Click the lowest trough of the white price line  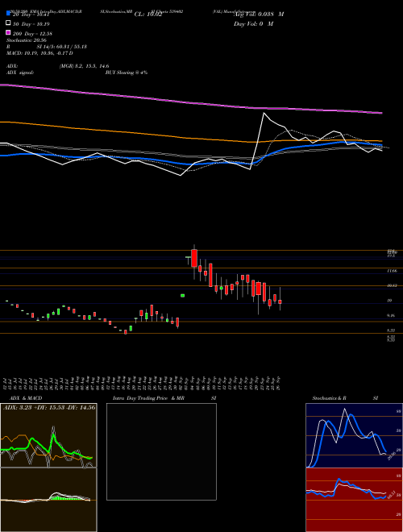(180, 176)
